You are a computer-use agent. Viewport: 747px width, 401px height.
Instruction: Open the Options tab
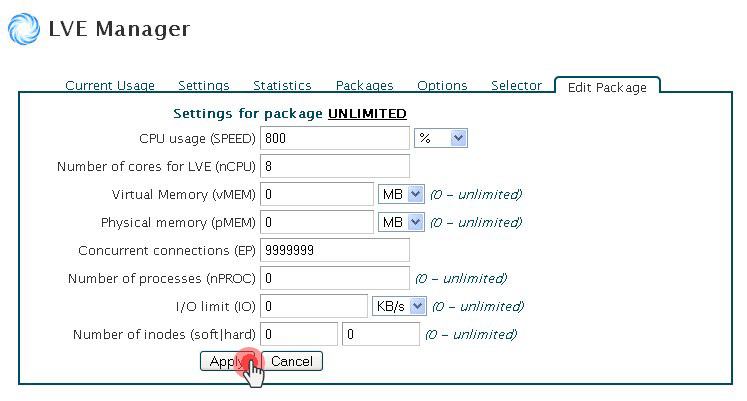[442, 85]
